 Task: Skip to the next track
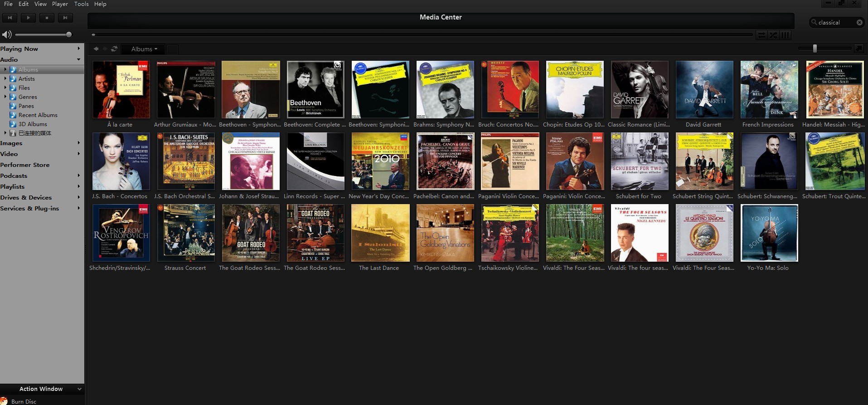(65, 18)
